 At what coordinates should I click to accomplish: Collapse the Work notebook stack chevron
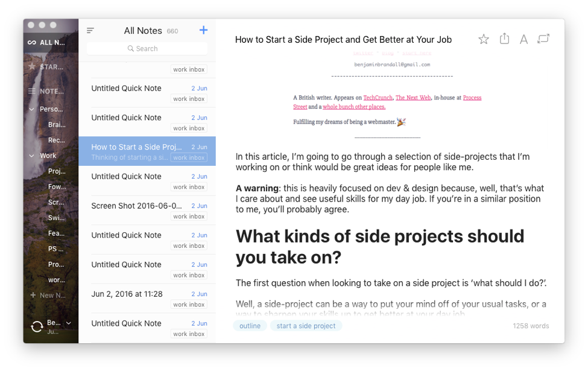(32, 156)
